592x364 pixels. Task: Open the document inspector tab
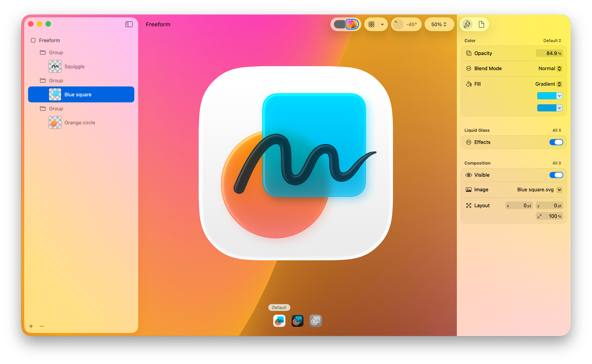click(481, 24)
